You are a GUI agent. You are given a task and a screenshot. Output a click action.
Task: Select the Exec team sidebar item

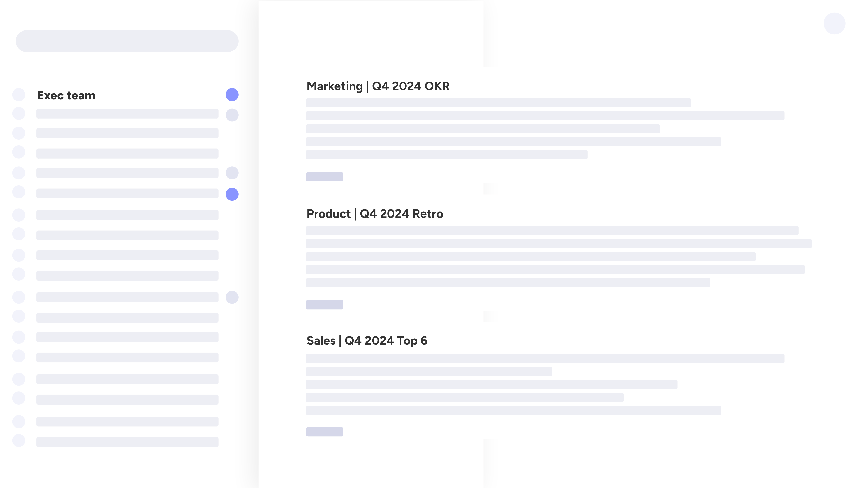point(66,95)
